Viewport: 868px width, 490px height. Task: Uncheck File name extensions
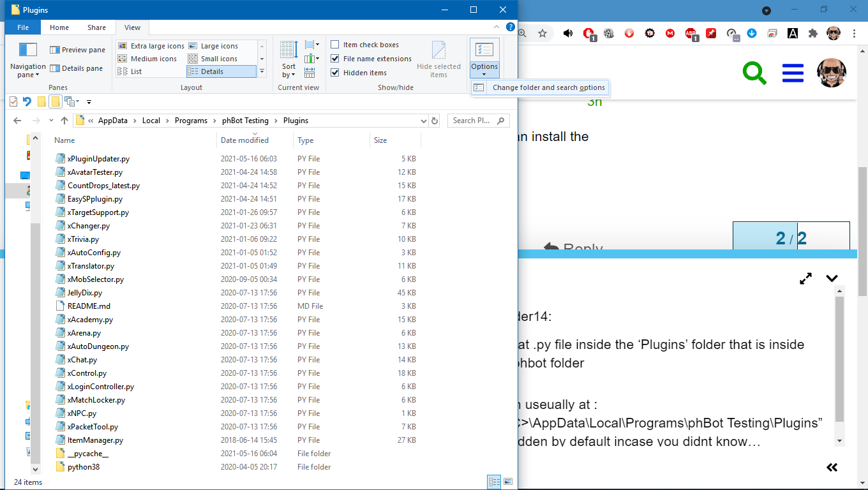click(335, 59)
